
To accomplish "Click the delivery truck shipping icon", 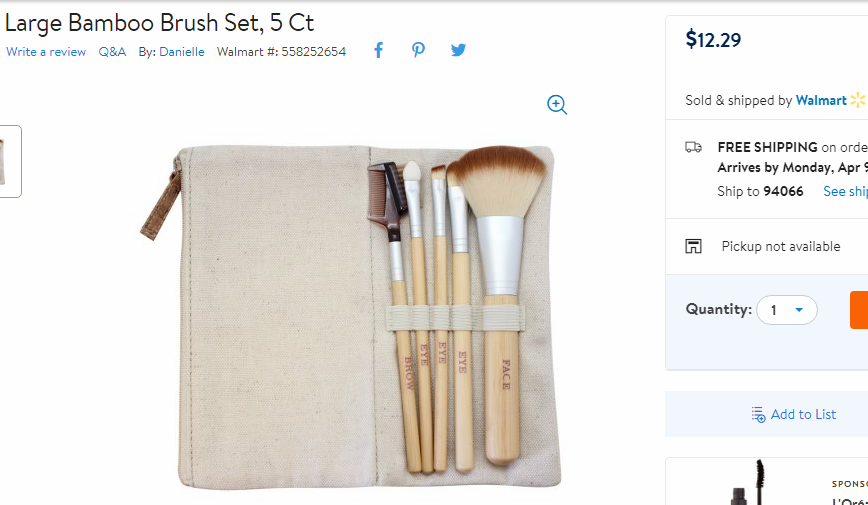I will pos(693,147).
